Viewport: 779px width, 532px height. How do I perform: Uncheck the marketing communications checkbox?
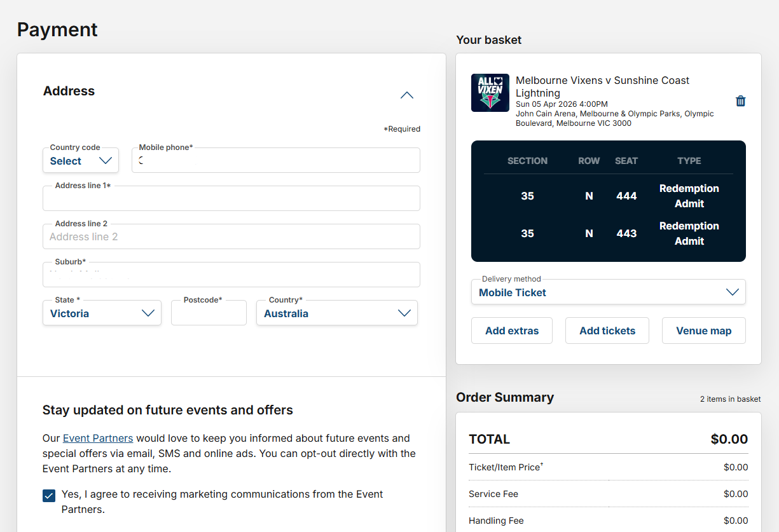[x=49, y=495]
